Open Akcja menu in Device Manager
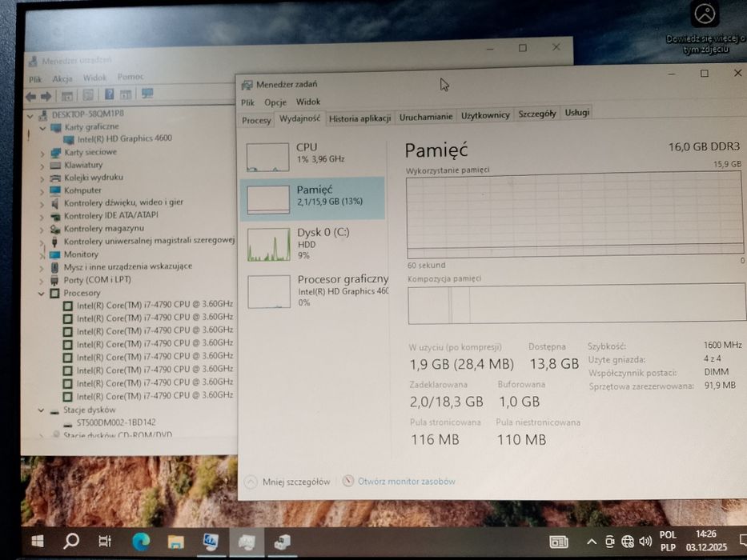The image size is (747, 560). point(62,78)
